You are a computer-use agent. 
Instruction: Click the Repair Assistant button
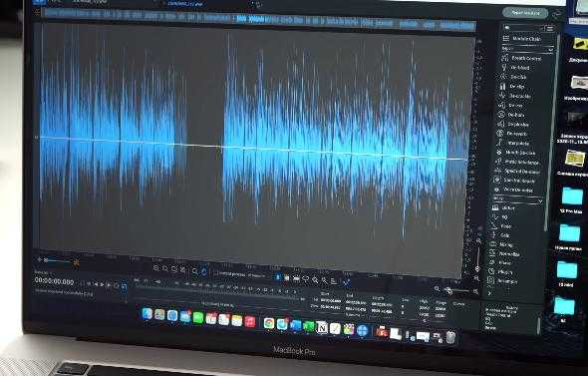point(525,12)
